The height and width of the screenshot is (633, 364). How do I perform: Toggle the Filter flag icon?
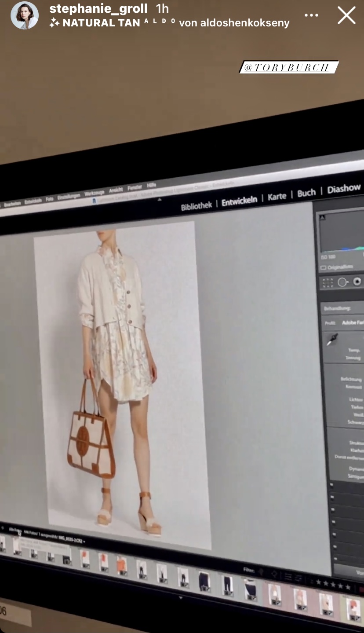pos(260,572)
